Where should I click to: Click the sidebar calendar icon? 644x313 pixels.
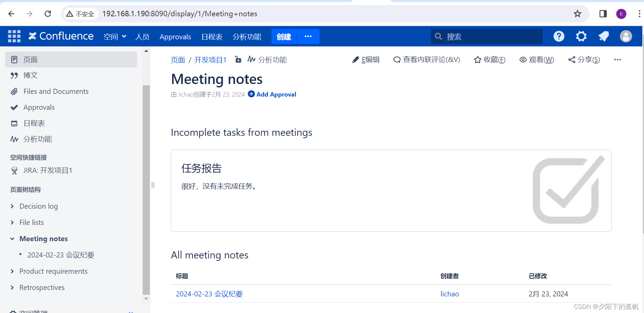pos(14,123)
